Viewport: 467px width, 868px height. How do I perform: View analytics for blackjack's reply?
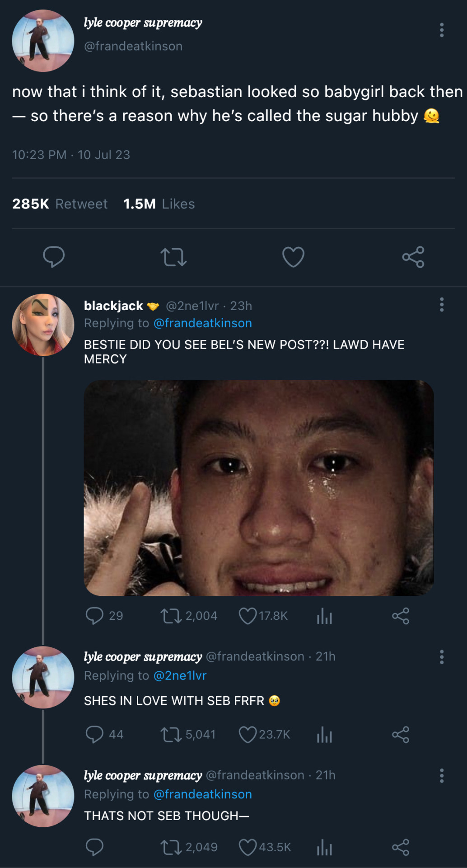[324, 616]
